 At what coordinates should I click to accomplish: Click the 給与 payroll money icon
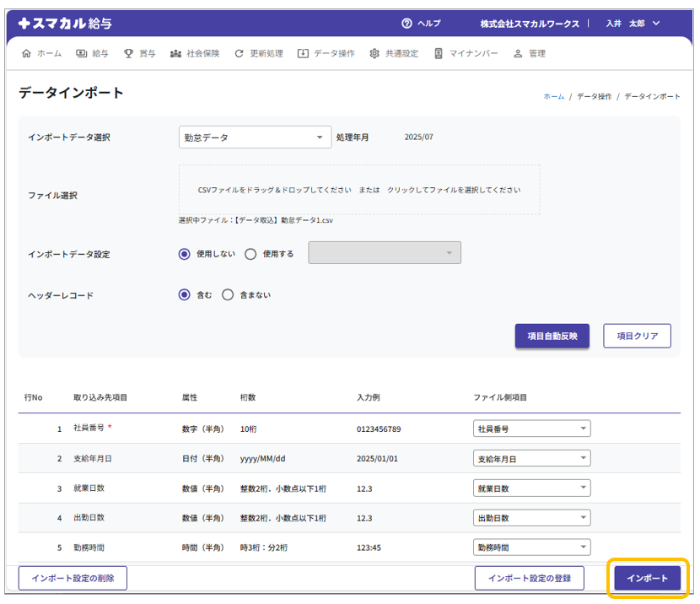click(82, 53)
